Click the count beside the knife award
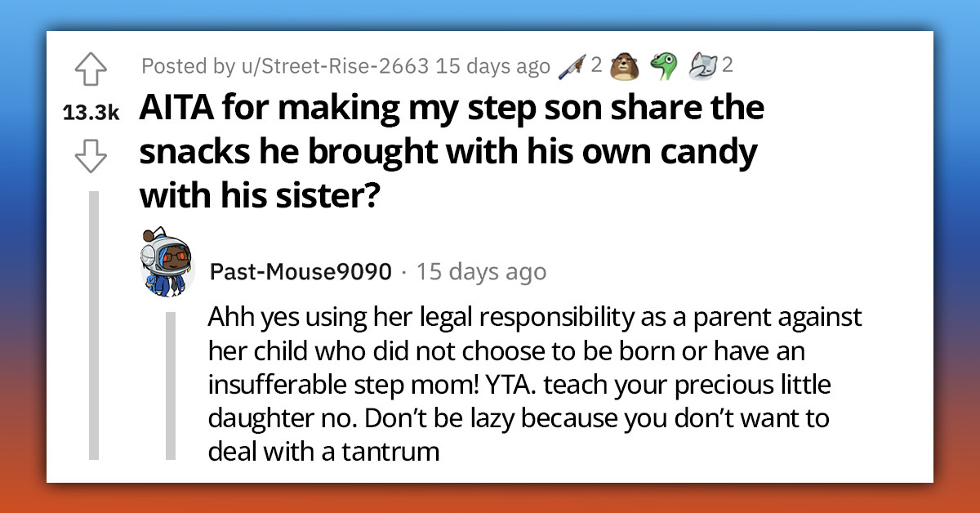The height and width of the screenshot is (513, 980). click(x=599, y=66)
